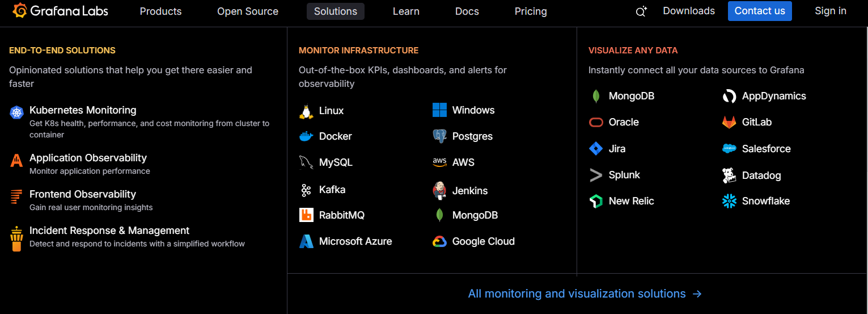The height and width of the screenshot is (314, 868).
Task: Click the RabbitMQ icon
Action: point(306,215)
